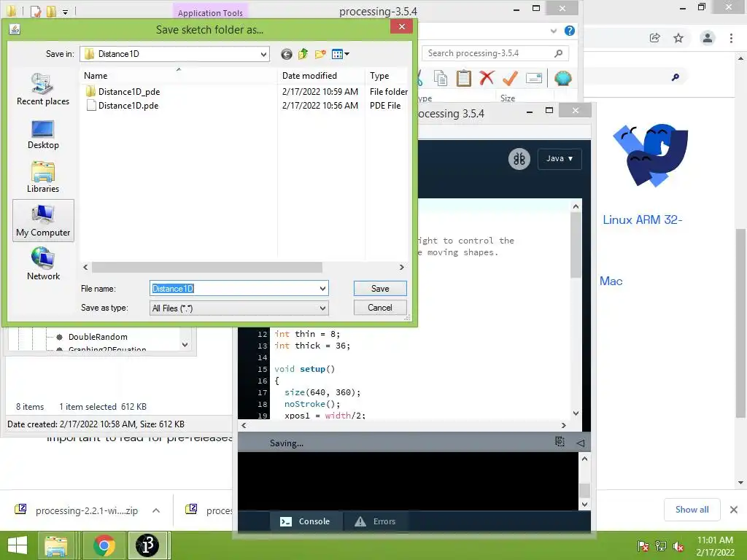Image resolution: width=747 pixels, height=560 pixels.
Task: Go back using the save dialog's back arrow
Action: point(286,54)
